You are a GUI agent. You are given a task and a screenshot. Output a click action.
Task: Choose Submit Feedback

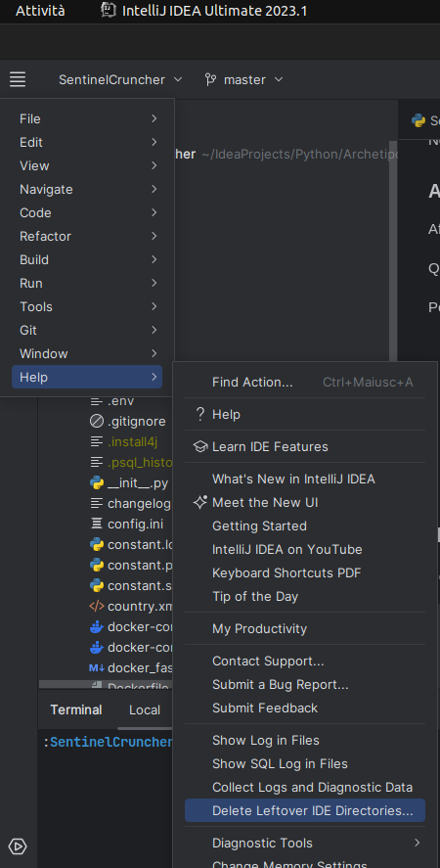(x=305, y=708)
